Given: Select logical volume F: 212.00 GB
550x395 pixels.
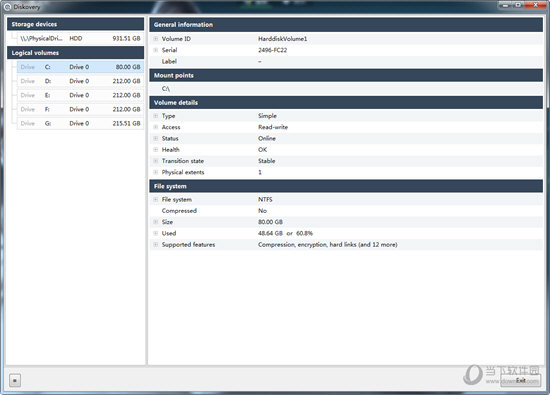Looking at the screenshot, I should point(80,109).
